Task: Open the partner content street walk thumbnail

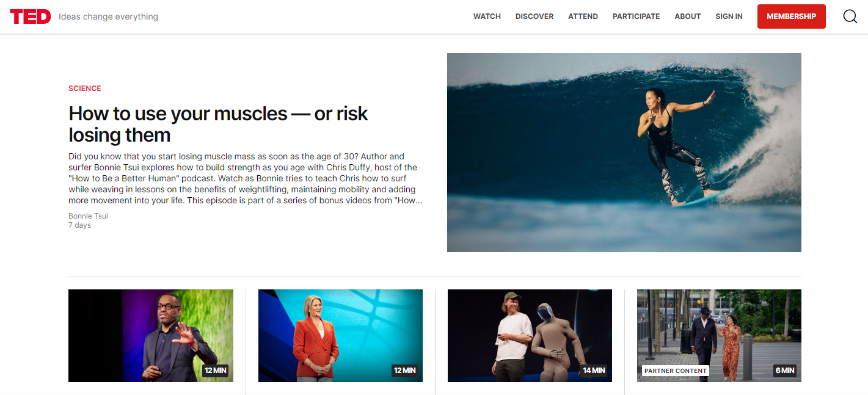Action: pos(719,336)
